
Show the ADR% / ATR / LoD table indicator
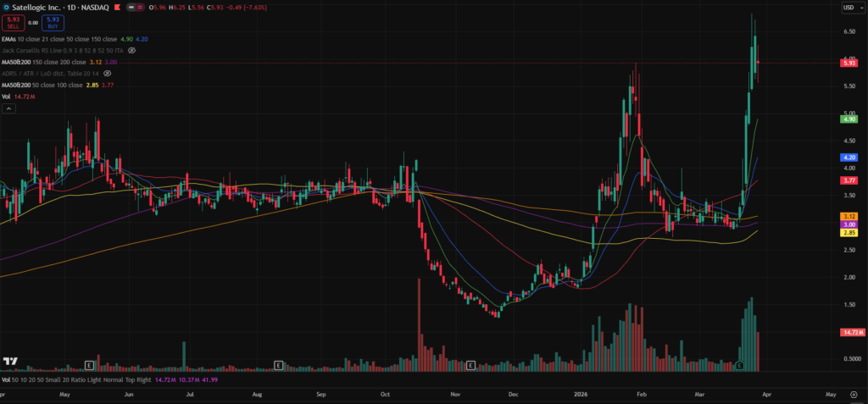pyautogui.click(x=108, y=74)
